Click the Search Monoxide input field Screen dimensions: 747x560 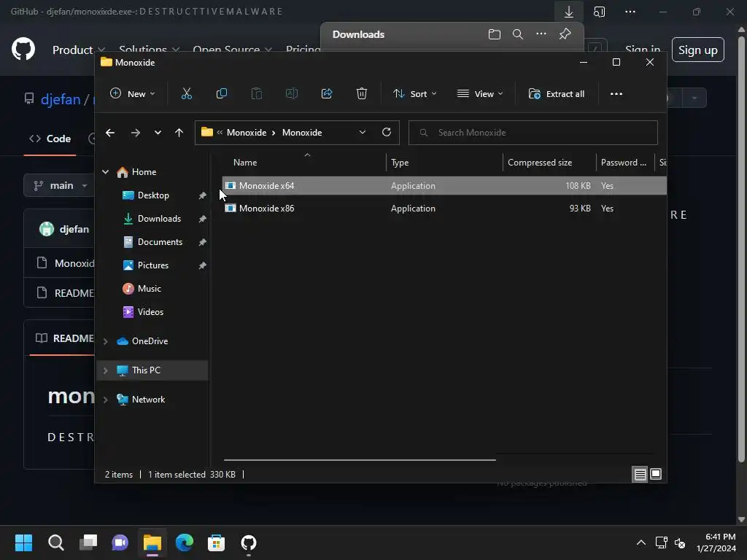click(533, 133)
